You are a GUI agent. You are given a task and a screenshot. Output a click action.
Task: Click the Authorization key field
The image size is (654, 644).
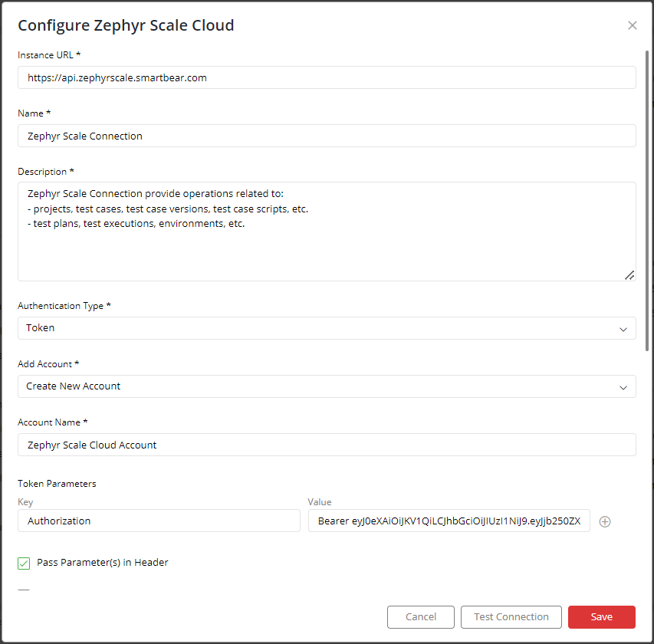pyautogui.click(x=159, y=521)
